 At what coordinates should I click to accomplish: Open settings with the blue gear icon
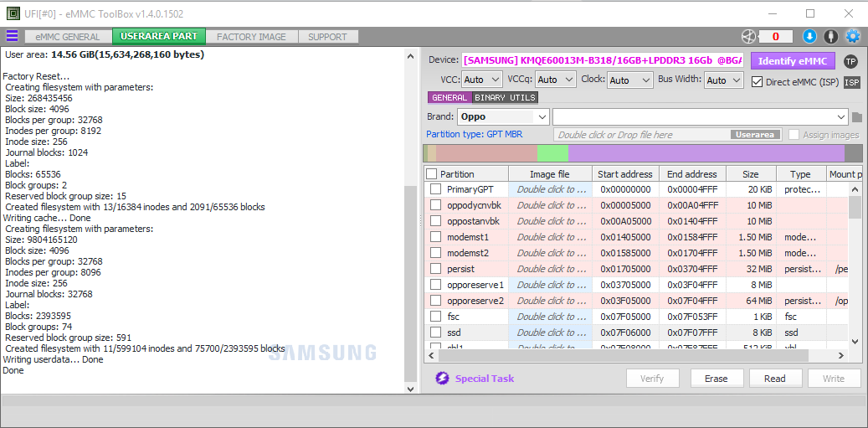point(852,37)
